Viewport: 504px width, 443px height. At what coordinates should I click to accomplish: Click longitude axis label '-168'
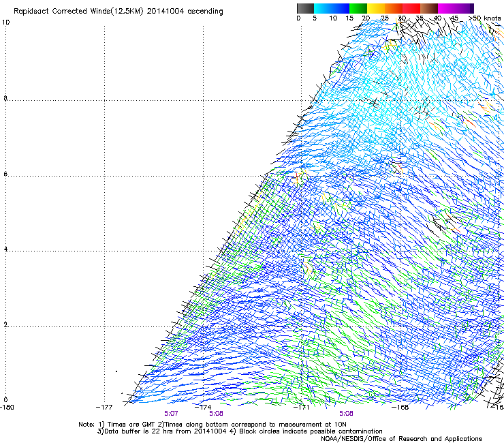tap(400, 407)
